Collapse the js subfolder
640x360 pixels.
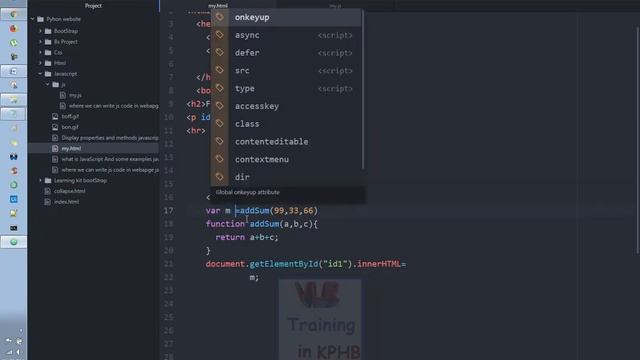[x=48, y=84]
